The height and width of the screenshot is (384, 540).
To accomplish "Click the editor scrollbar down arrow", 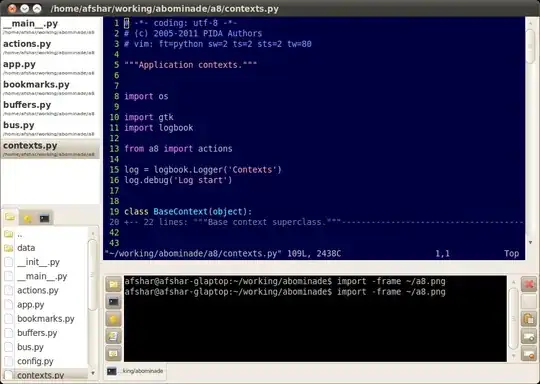I will [x=530, y=242].
